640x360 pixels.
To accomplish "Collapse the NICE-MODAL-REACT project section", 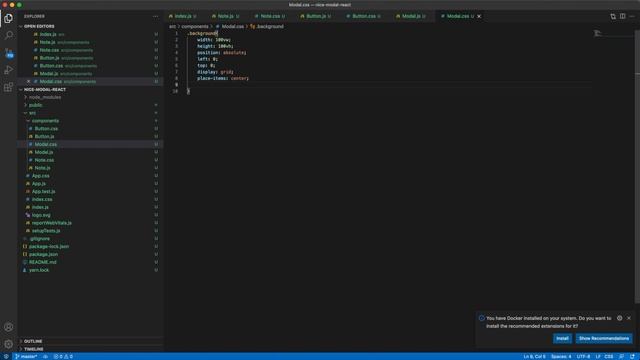I will [21, 89].
